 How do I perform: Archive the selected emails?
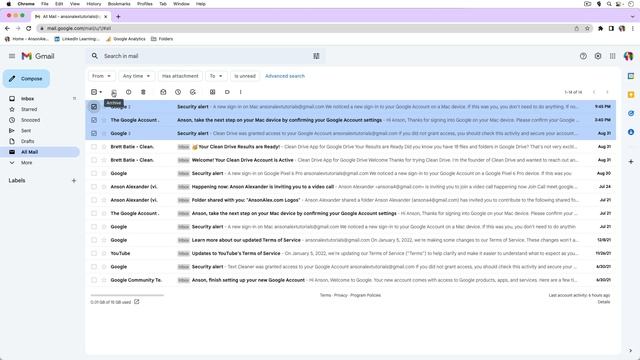click(114, 92)
